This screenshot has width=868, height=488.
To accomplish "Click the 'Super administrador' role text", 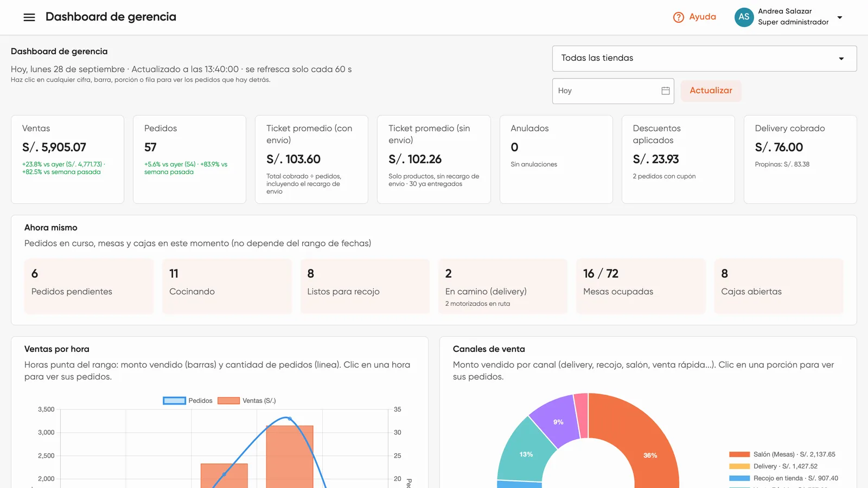I will coord(793,22).
